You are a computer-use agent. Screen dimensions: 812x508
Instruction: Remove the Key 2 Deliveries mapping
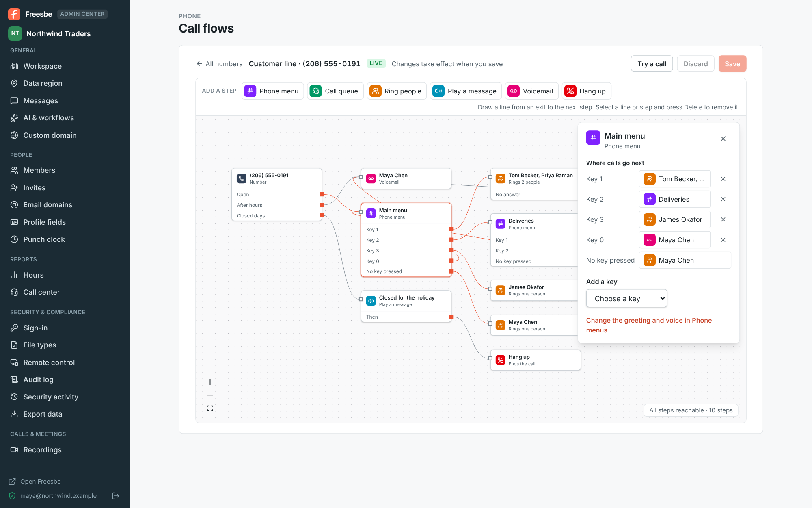click(723, 199)
